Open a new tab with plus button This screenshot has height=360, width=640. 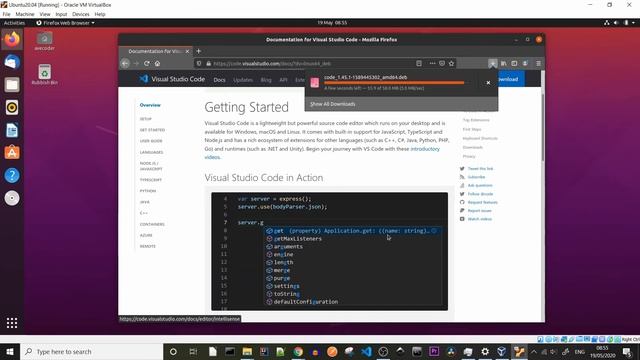(x=199, y=51)
